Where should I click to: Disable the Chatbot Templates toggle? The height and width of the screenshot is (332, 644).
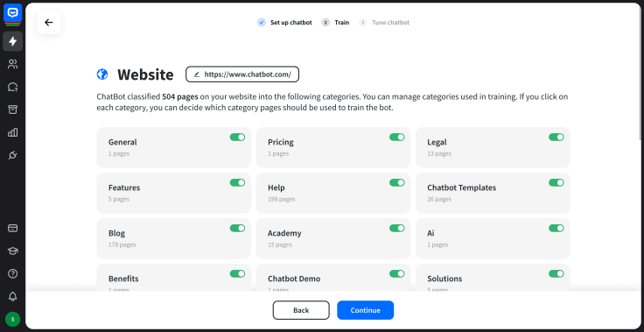pos(556,183)
